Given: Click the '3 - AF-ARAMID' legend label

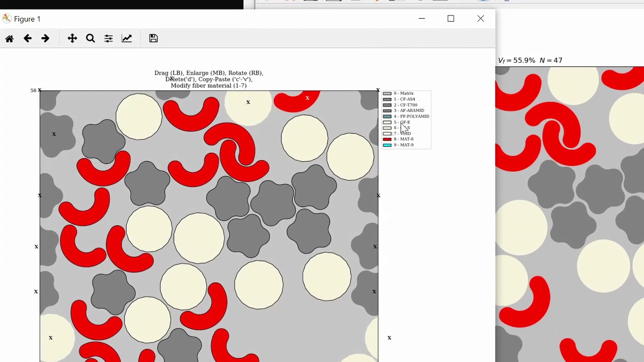Looking at the screenshot, I should [409, 111].
